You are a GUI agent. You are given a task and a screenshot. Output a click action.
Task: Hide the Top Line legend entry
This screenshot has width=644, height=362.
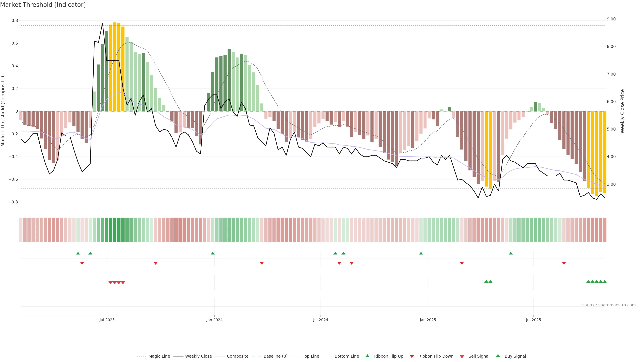311,356
